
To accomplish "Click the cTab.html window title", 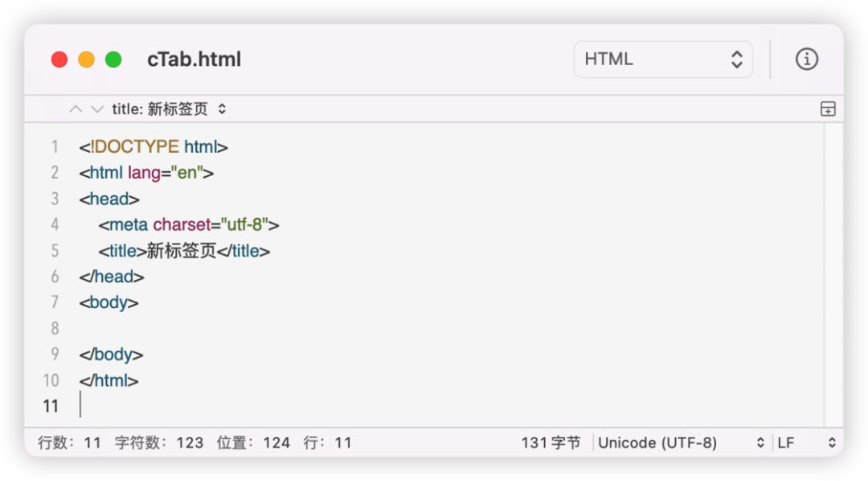I will [x=194, y=60].
